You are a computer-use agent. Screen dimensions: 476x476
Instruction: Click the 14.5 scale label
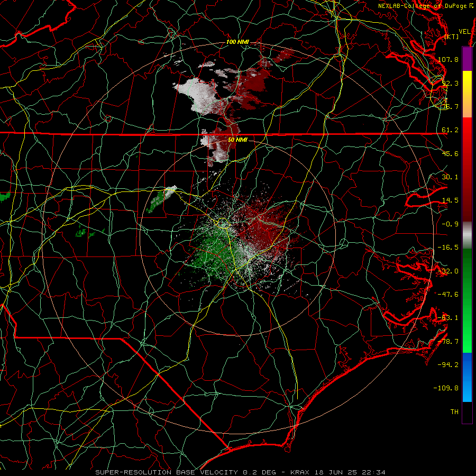[450, 200]
